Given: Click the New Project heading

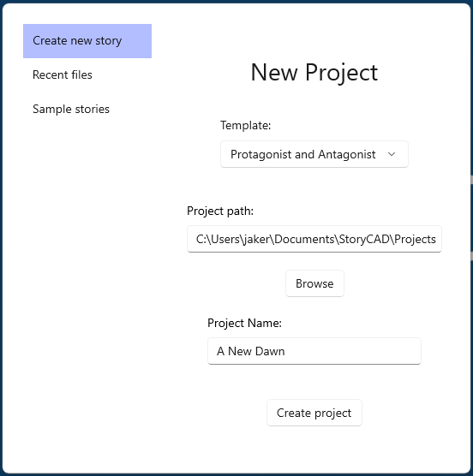Looking at the screenshot, I should [x=314, y=73].
